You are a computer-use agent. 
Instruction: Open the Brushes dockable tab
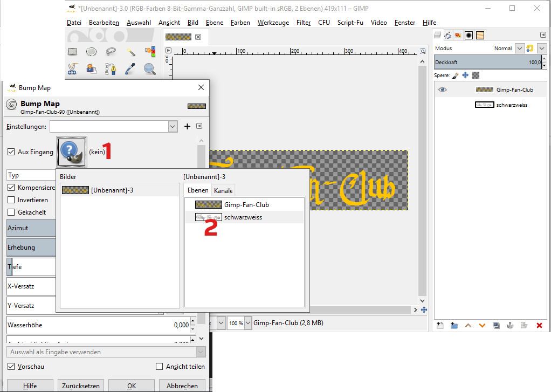[469, 35]
